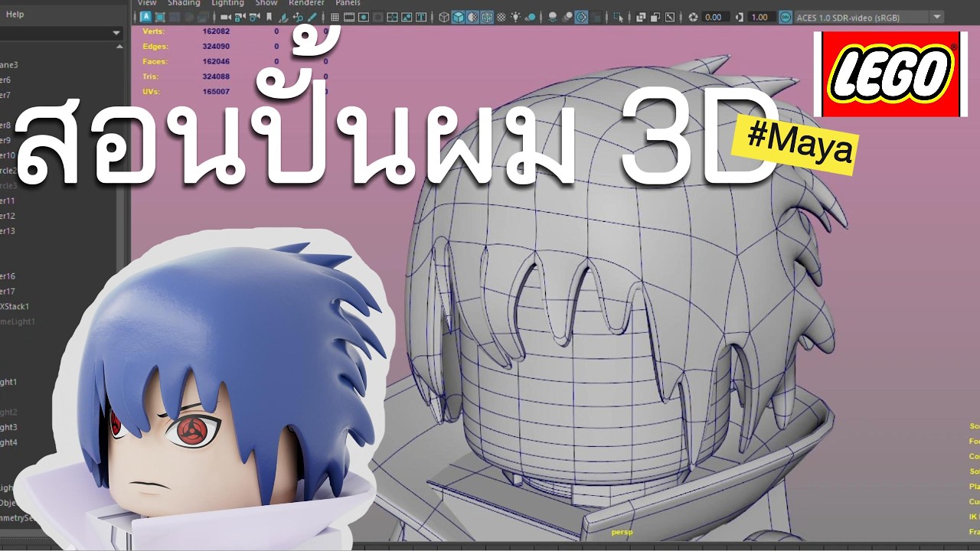This screenshot has height=551, width=980.
Task: Toggle the view transform ON button
Action: pyautogui.click(x=786, y=17)
